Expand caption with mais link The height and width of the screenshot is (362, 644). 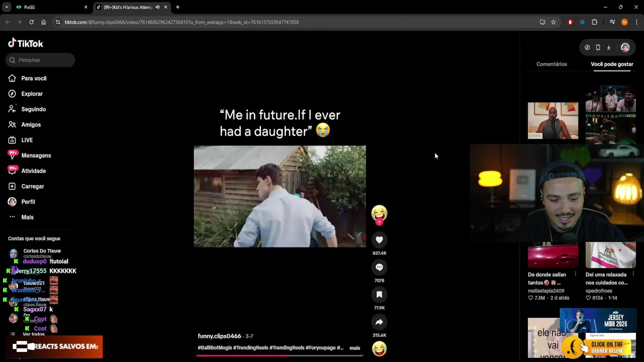point(355,348)
